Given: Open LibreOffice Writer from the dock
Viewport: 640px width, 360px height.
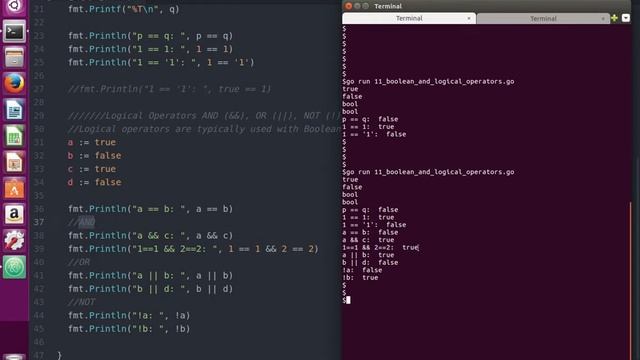Looking at the screenshot, I should [14, 110].
